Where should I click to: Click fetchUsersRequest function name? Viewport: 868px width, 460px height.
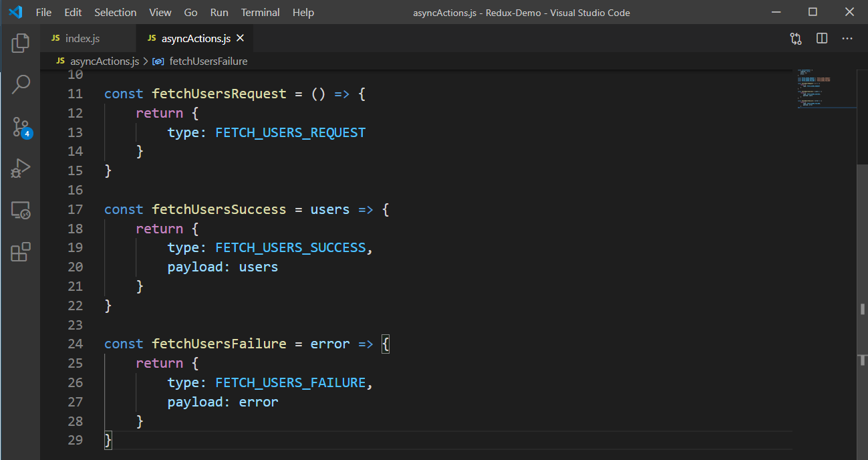pyautogui.click(x=219, y=94)
